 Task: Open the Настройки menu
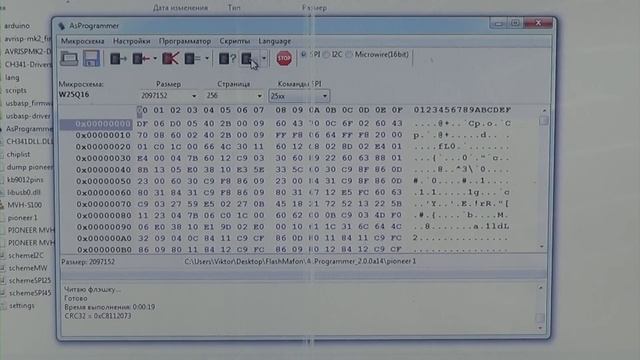click(x=131, y=41)
